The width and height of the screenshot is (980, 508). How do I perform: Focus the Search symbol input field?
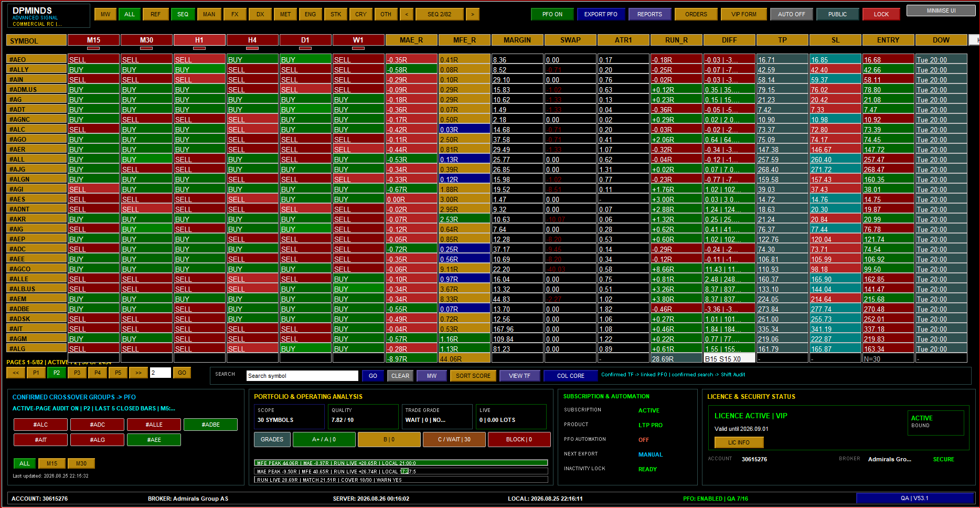(302, 376)
